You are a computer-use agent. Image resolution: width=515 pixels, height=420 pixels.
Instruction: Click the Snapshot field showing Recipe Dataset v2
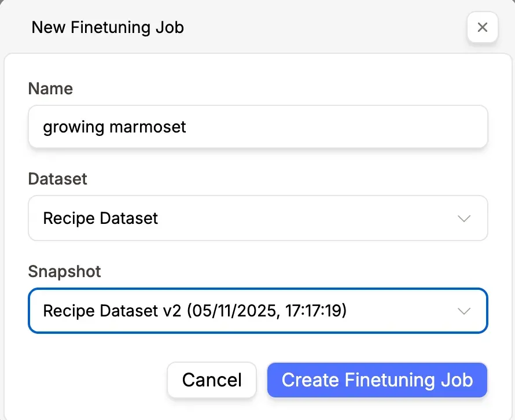[257, 311]
